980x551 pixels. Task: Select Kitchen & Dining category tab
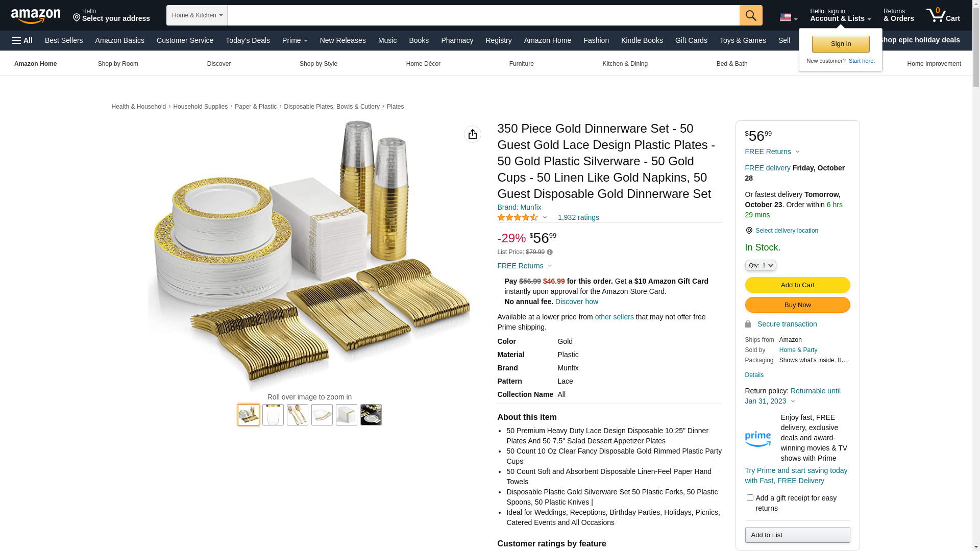[625, 64]
